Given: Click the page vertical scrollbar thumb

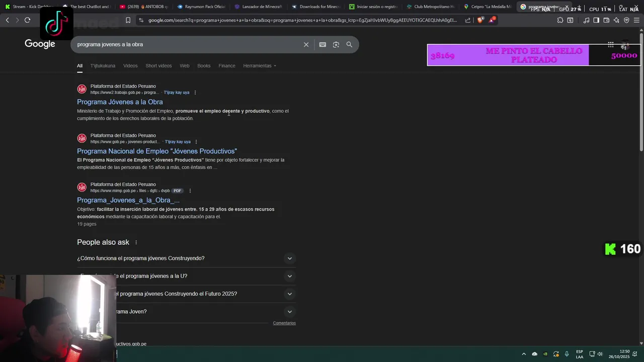Looking at the screenshot, I should click(x=641, y=92).
